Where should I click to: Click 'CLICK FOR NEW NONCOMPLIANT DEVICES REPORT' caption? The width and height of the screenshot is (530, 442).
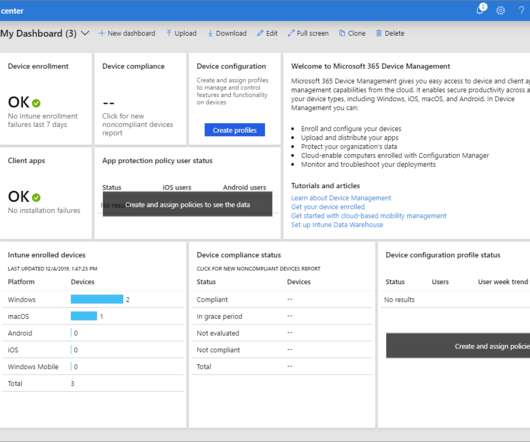[x=259, y=269]
